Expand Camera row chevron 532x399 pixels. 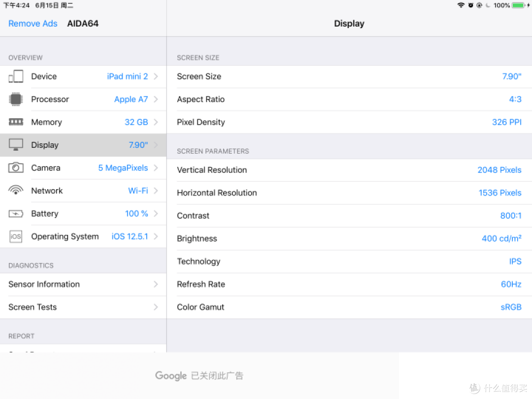tap(156, 167)
